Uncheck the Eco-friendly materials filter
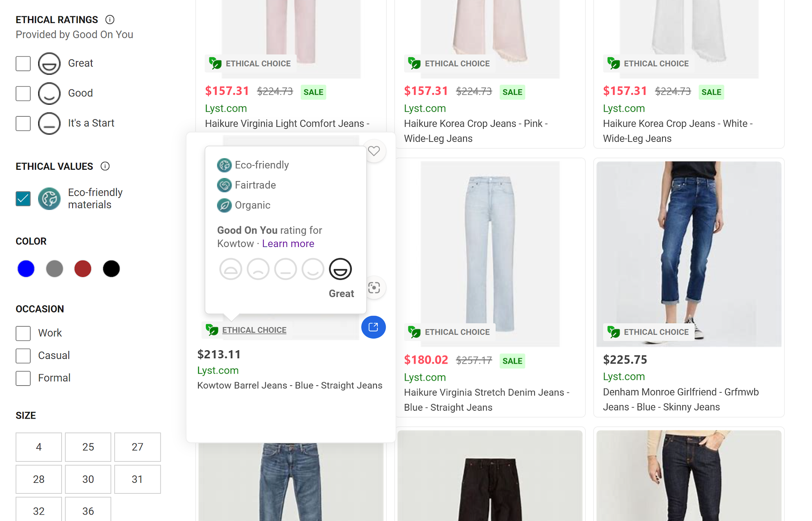The height and width of the screenshot is (521, 812). pyautogui.click(x=23, y=199)
